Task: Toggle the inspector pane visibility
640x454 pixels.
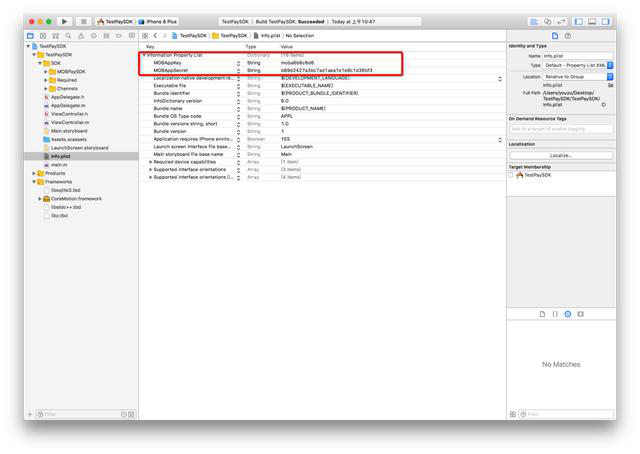Action: [605, 22]
